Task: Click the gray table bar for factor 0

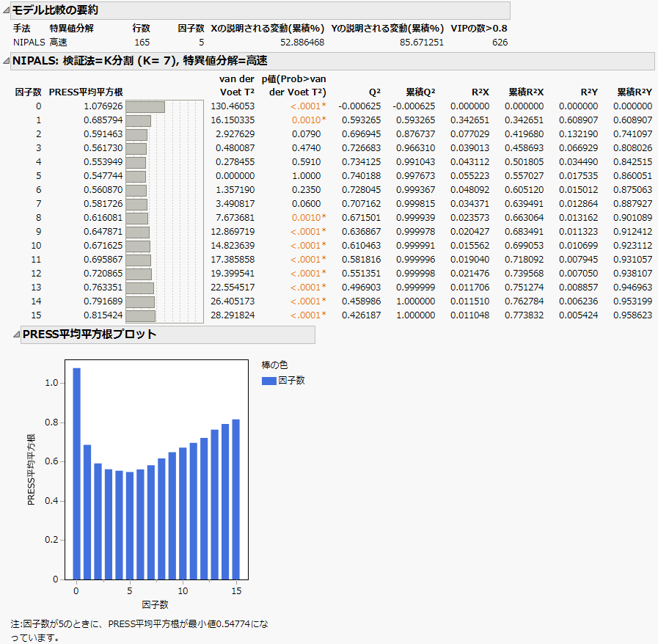Action: [x=145, y=106]
